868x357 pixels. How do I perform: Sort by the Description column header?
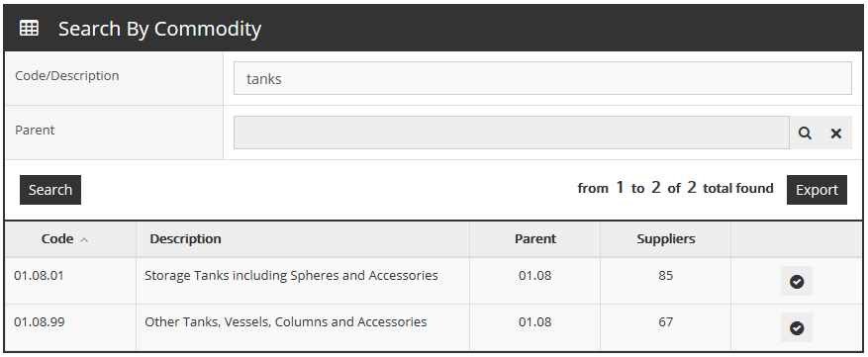point(185,239)
